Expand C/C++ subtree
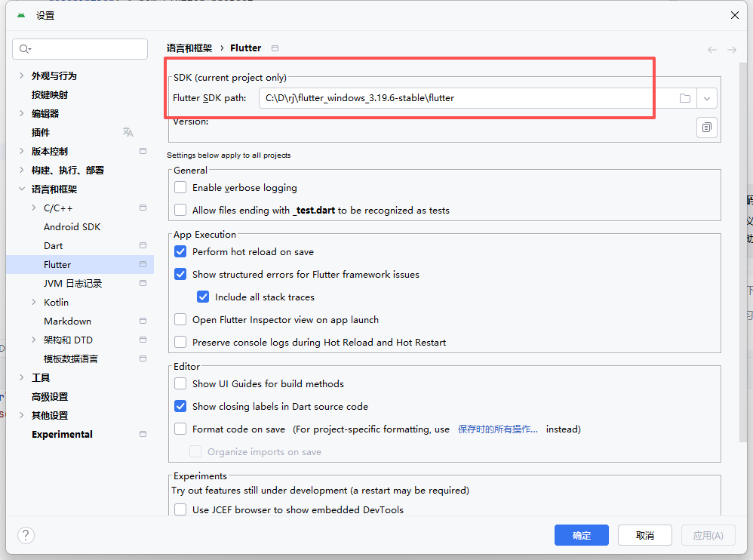 [34, 208]
